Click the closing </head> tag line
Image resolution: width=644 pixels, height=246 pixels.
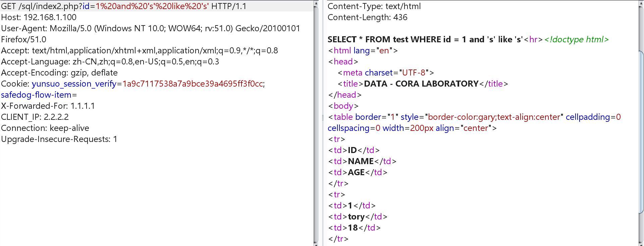pos(345,95)
